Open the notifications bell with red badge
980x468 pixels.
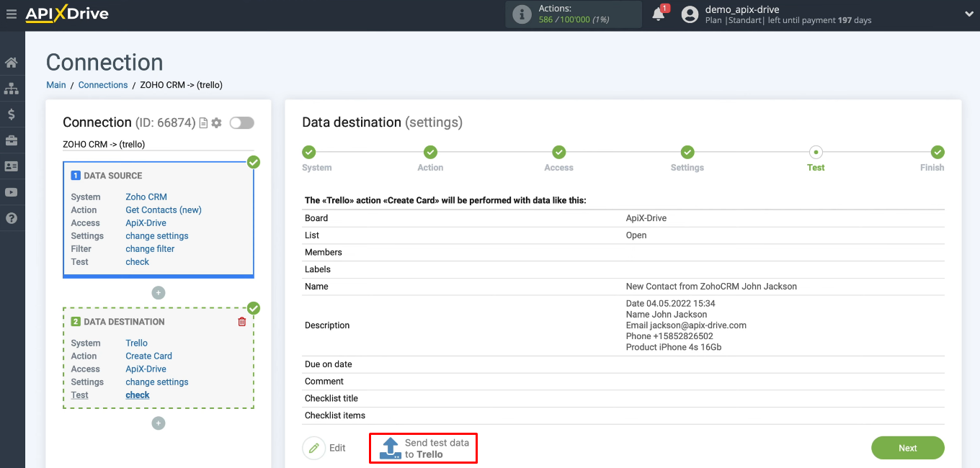coord(659,14)
